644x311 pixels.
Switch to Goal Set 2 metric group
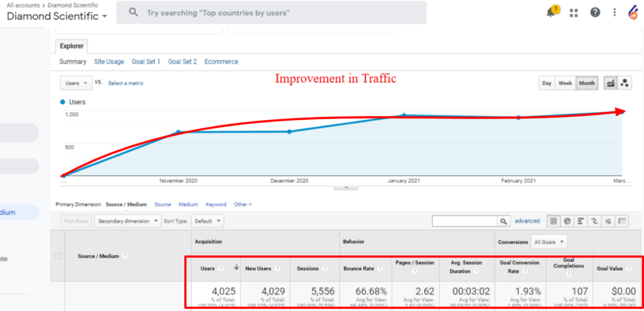pos(182,62)
